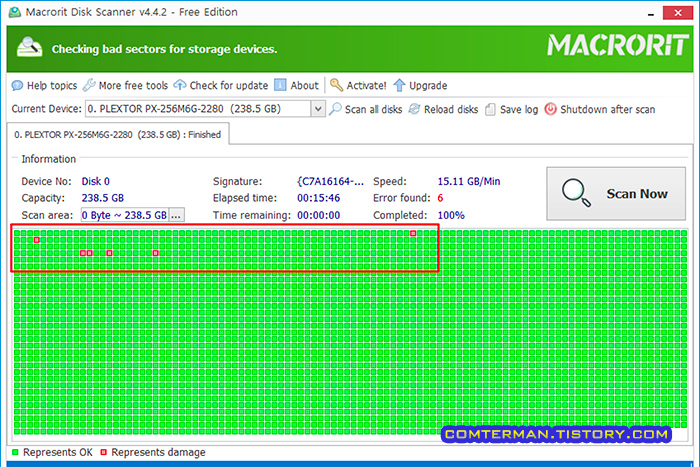Image resolution: width=700 pixels, height=467 pixels.
Task: Click the Help topics link text
Action: click(52, 85)
